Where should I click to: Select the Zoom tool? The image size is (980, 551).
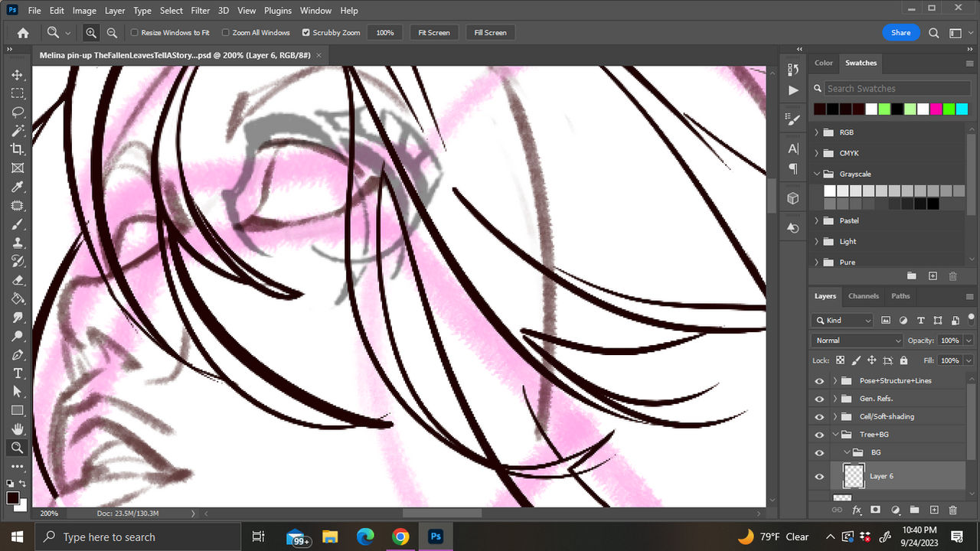[18, 448]
